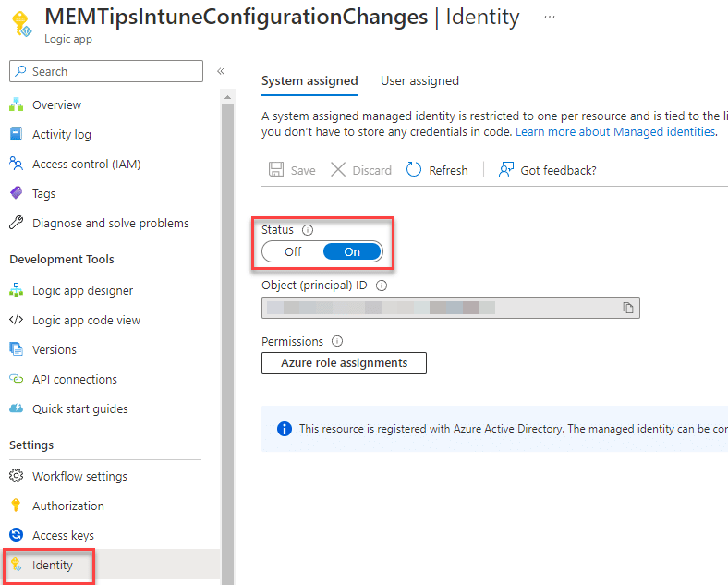
Task: Select Identity in Settings menu
Action: [x=112, y=565]
